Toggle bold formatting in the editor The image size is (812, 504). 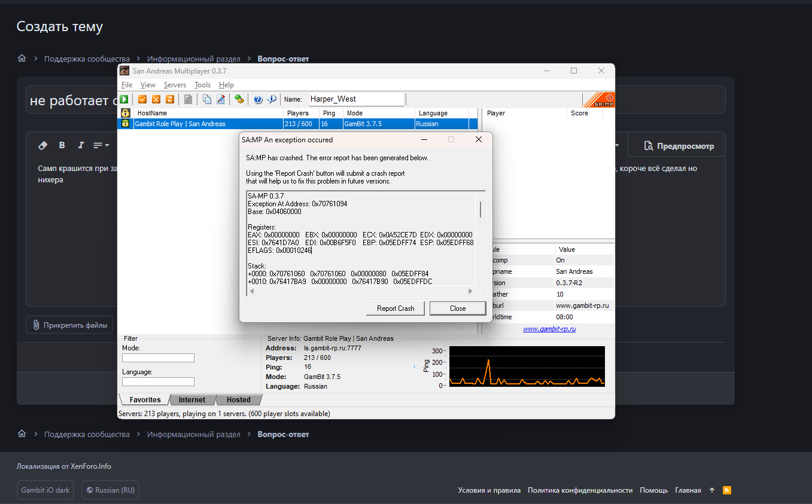tap(62, 145)
